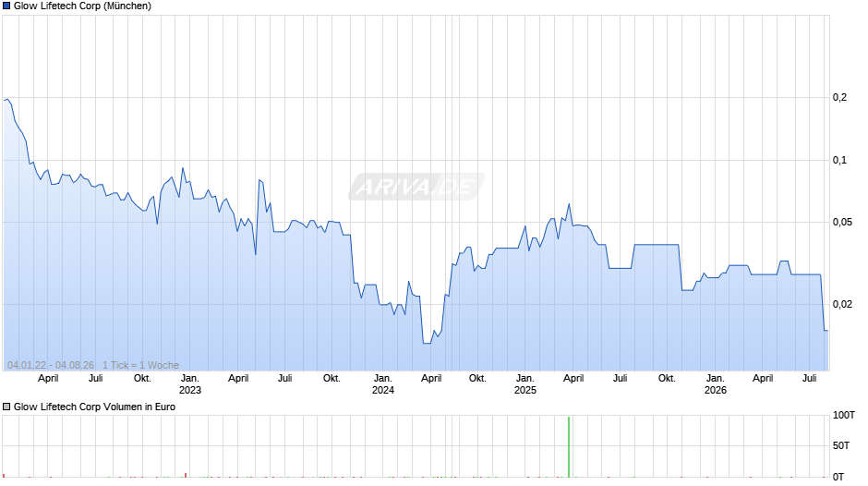Click the blue legend square for Glow Lifetech Corp
Screen dimensions: 868x486
[x=6, y=6]
